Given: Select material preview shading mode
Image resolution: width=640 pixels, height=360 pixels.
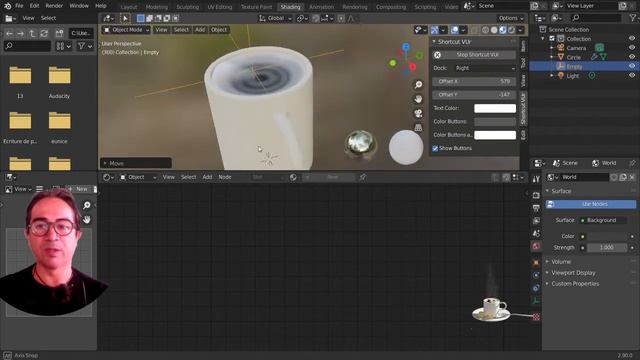Looking at the screenshot, I should click(503, 30).
